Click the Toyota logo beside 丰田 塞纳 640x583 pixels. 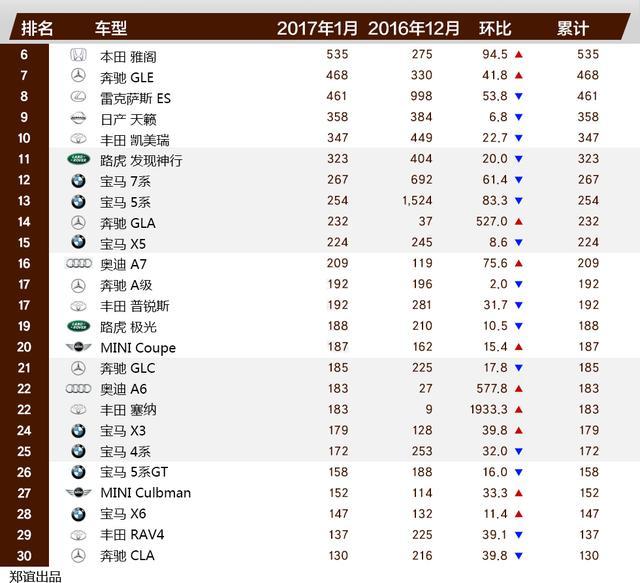[x=78, y=409]
